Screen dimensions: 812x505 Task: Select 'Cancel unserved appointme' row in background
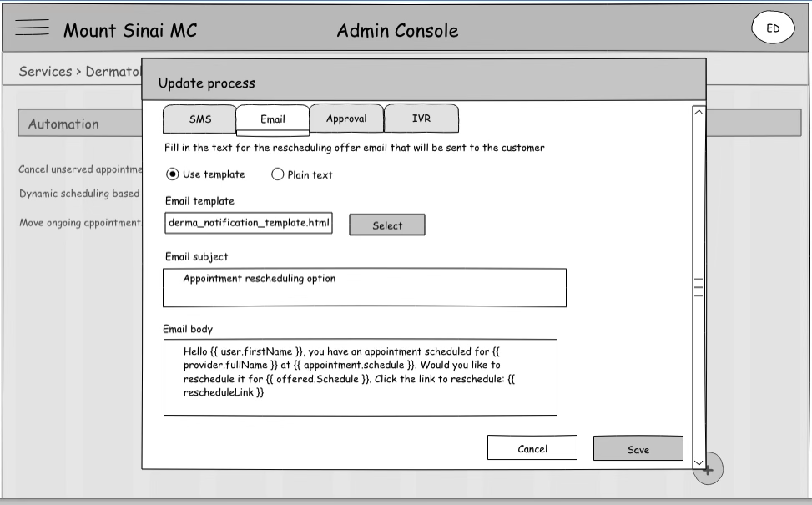80,169
